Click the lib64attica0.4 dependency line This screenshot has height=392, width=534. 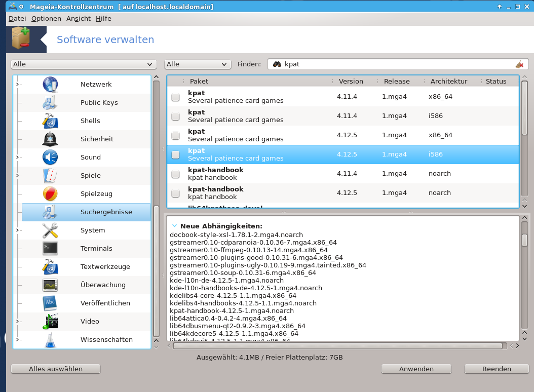click(228, 319)
